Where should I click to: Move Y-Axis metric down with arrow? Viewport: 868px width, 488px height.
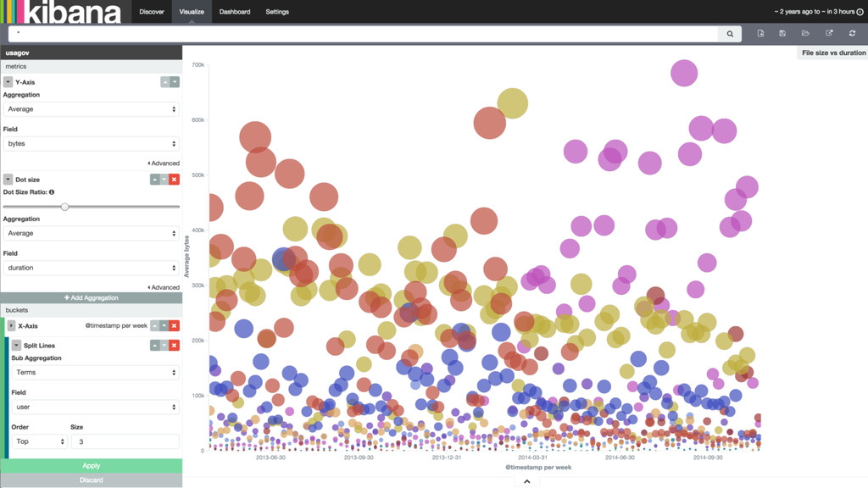pos(175,82)
